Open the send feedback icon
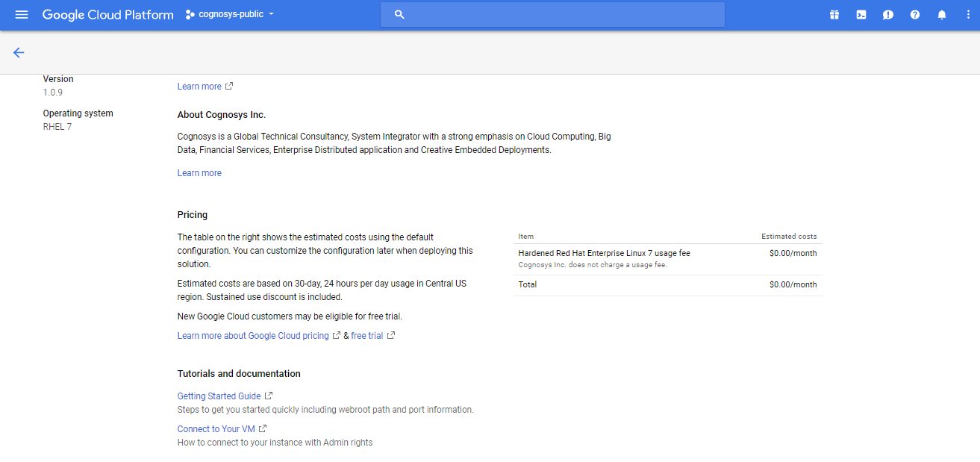This screenshot has width=980, height=462. [x=887, y=15]
